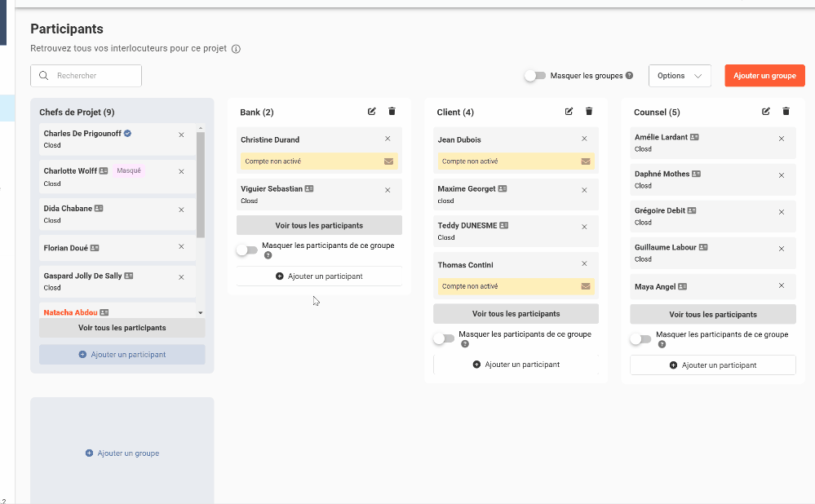Open contact card icon for Amélie Lardant
This screenshot has width=815, height=504.
click(x=694, y=137)
